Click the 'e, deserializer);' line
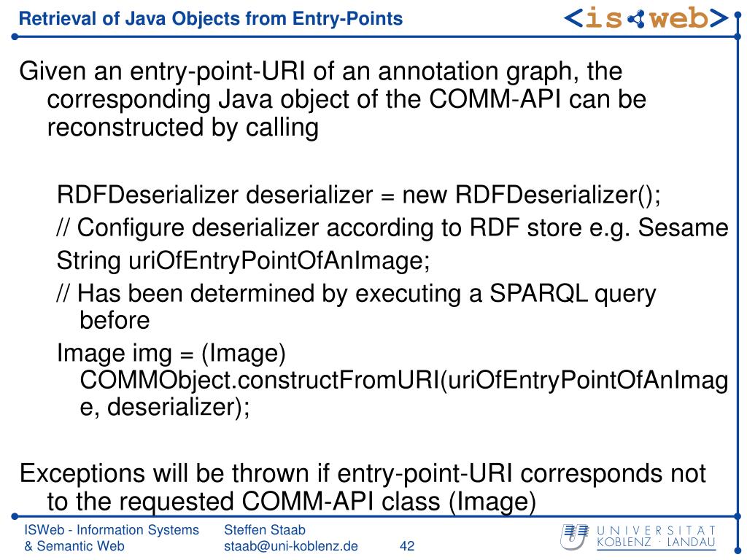This screenshot has height=560, width=747. coord(165,408)
